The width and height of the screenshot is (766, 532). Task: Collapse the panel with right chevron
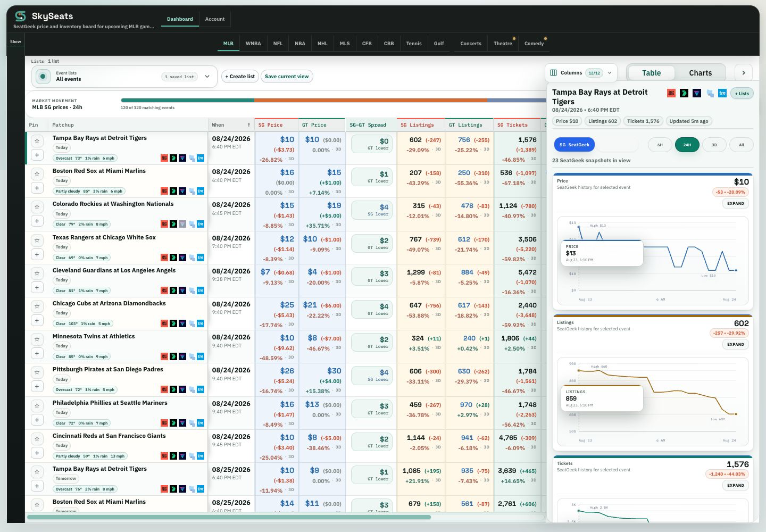744,73
